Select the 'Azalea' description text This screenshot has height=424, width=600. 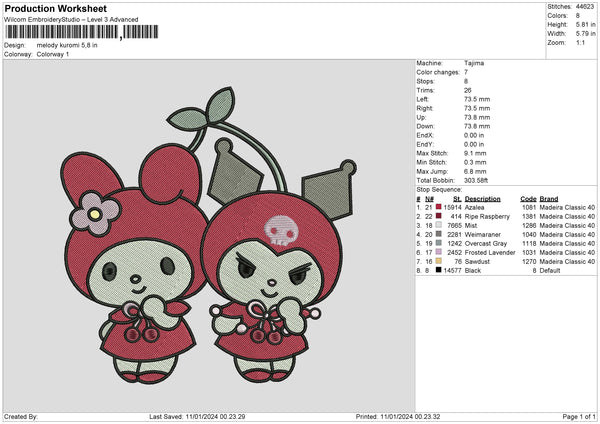point(474,207)
